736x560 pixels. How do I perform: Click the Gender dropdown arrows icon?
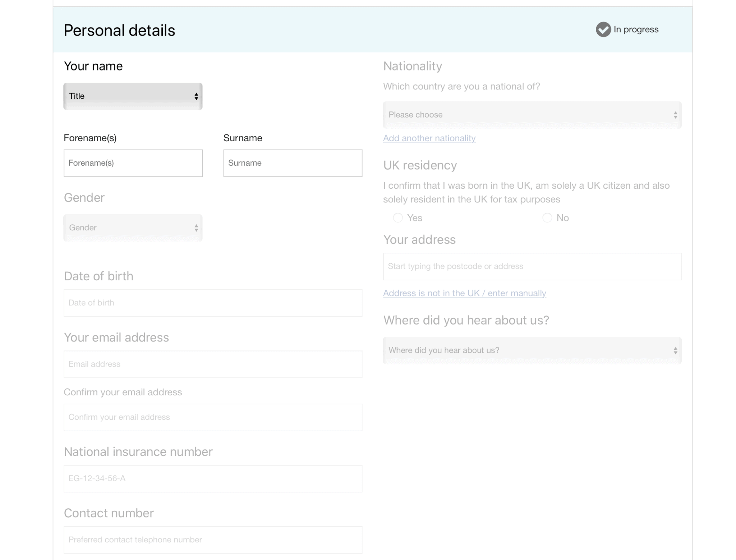[x=196, y=228]
